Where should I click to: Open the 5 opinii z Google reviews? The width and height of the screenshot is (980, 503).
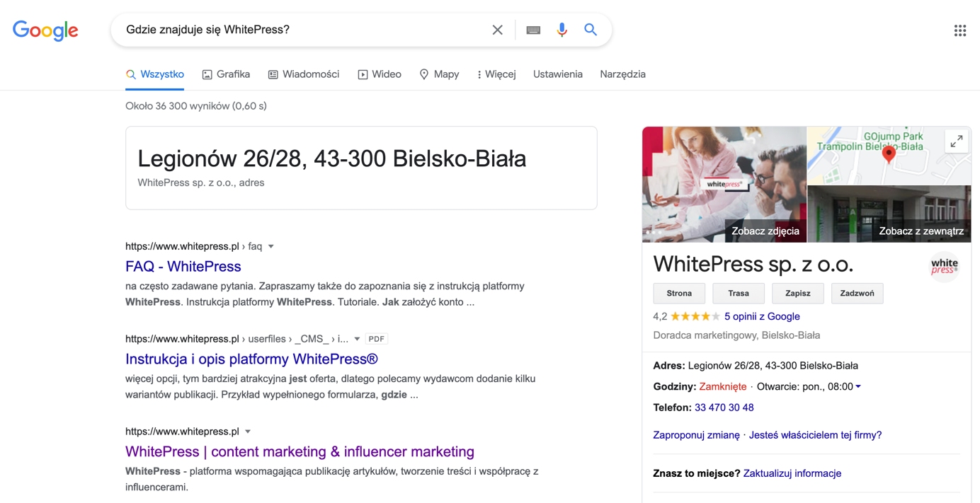click(x=762, y=316)
